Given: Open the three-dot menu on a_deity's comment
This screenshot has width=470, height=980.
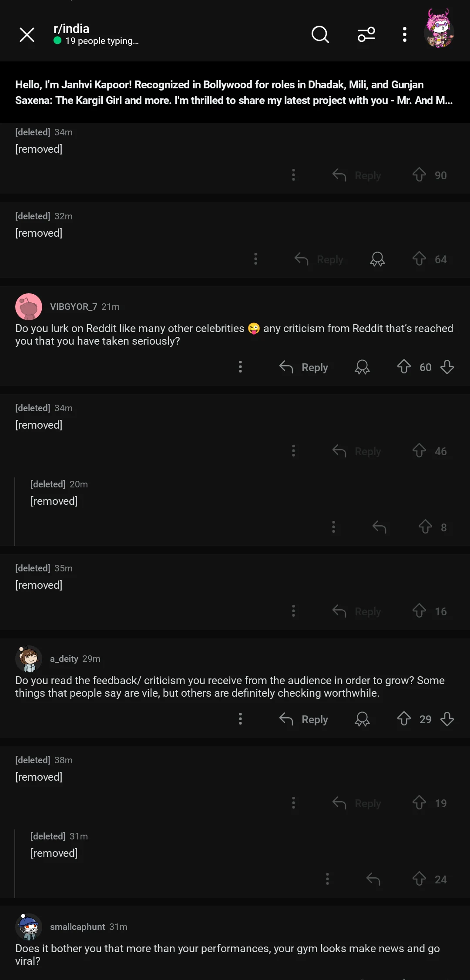Looking at the screenshot, I should (x=240, y=719).
